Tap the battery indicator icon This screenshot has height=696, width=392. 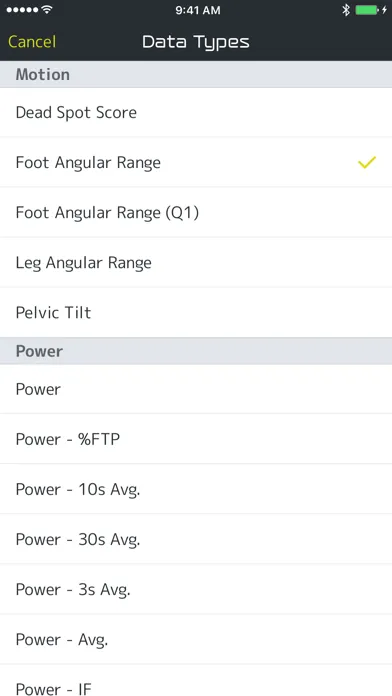[x=367, y=10]
